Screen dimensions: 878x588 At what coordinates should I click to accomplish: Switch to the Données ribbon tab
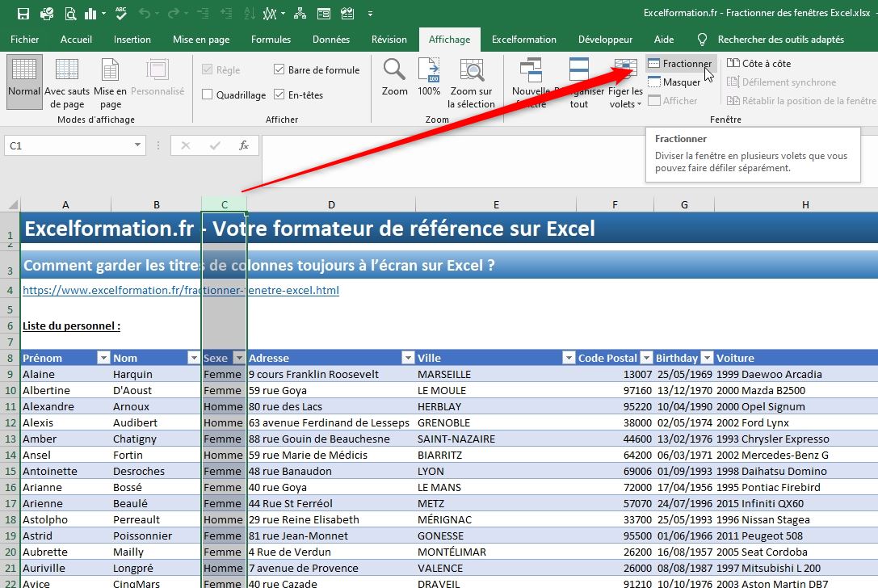point(330,39)
